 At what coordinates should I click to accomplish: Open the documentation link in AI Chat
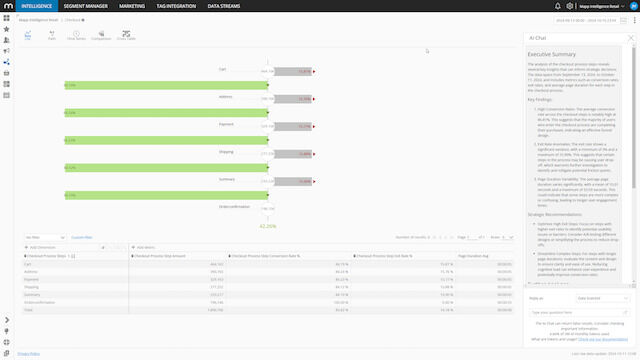(603, 339)
